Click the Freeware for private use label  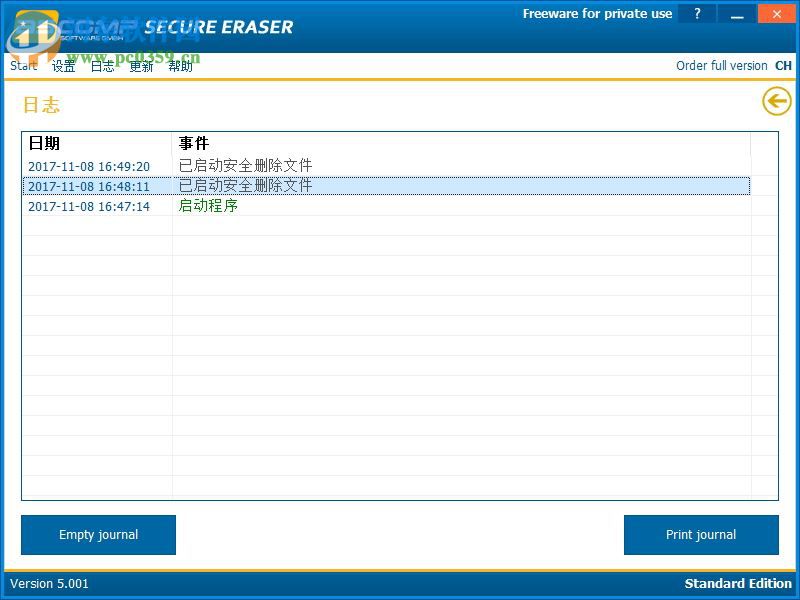(598, 13)
